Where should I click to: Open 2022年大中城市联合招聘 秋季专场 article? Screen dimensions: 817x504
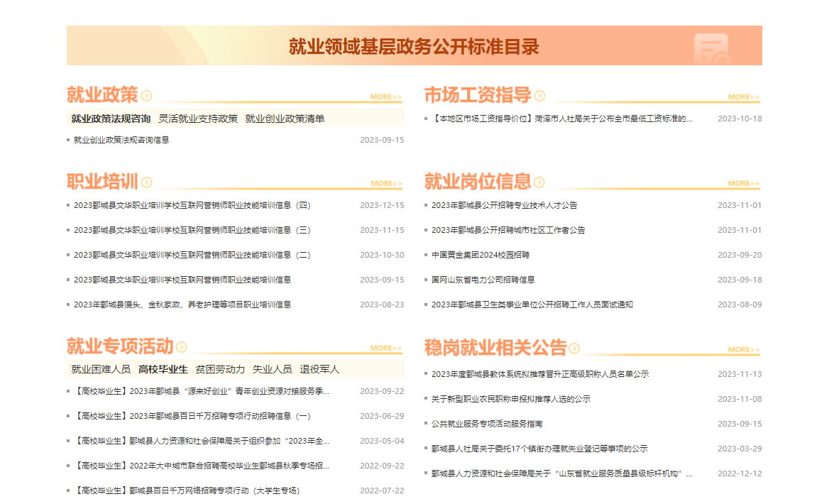202,466
